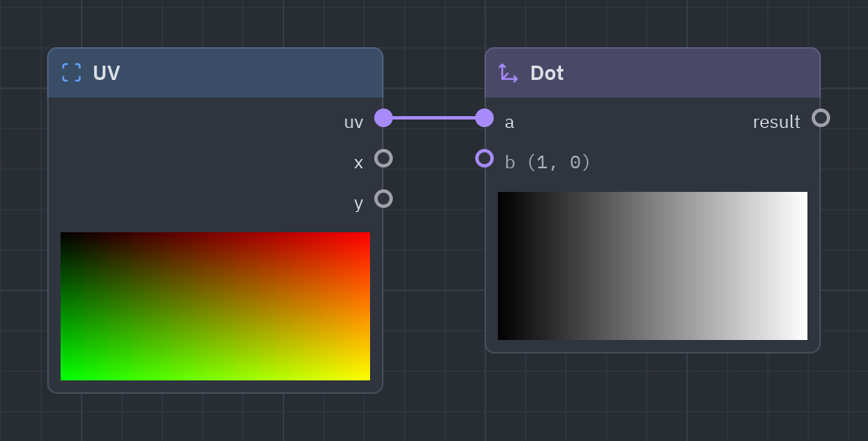This screenshot has height=441, width=868.
Task: Click the UV red-green gradient preview
Action: pyautogui.click(x=215, y=306)
